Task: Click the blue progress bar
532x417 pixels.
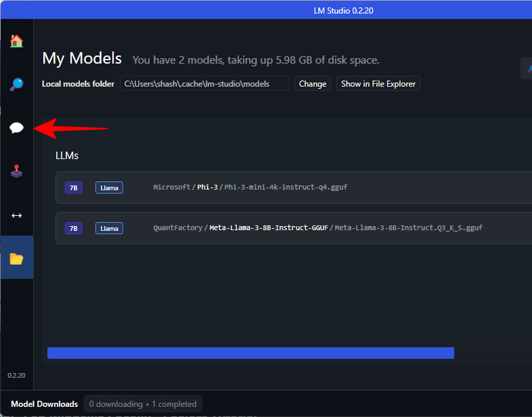Action: (x=250, y=353)
